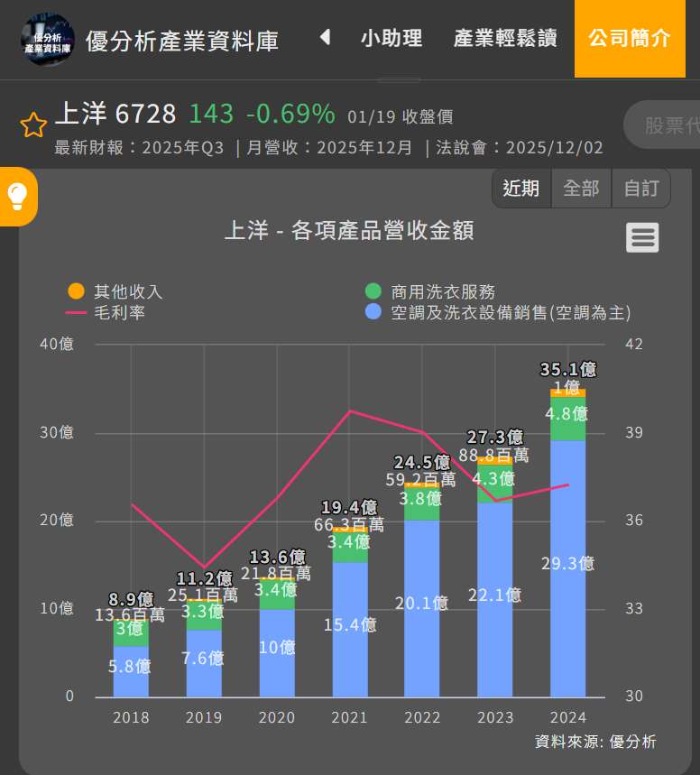Image resolution: width=700 pixels, height=775 pixels.
Task: Select the 近期 range button
Action: point(520,189)
